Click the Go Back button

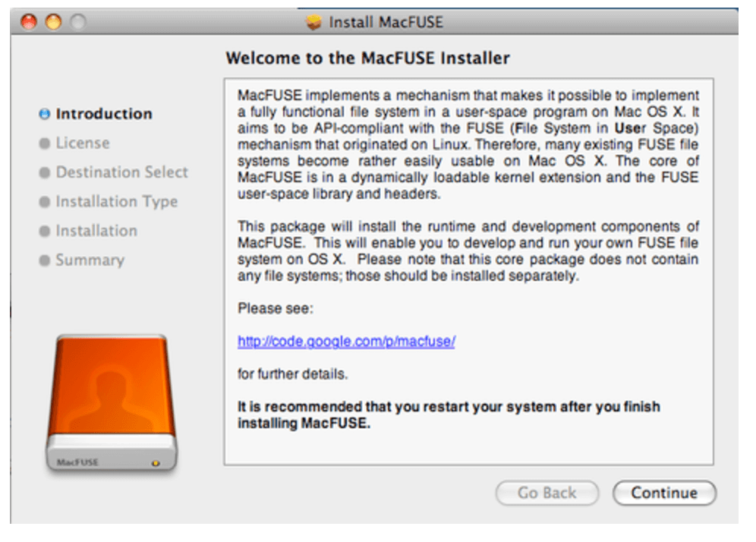pos(547,493)
